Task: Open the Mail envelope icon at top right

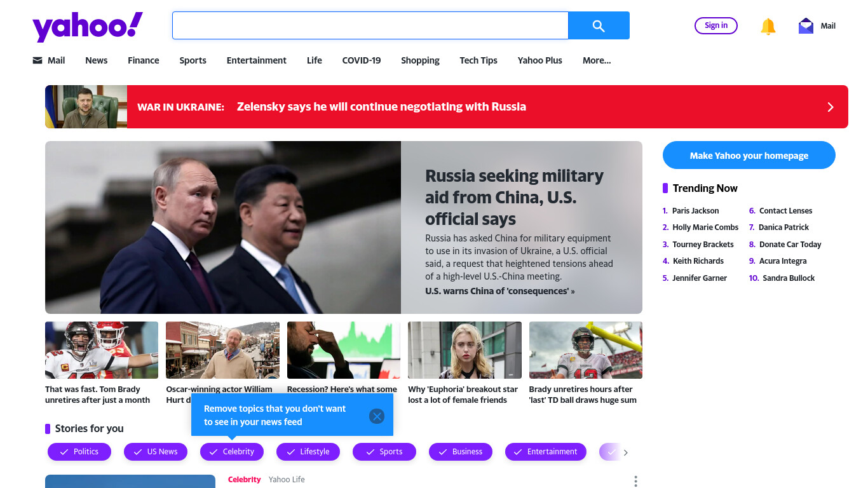Action: 806,26
